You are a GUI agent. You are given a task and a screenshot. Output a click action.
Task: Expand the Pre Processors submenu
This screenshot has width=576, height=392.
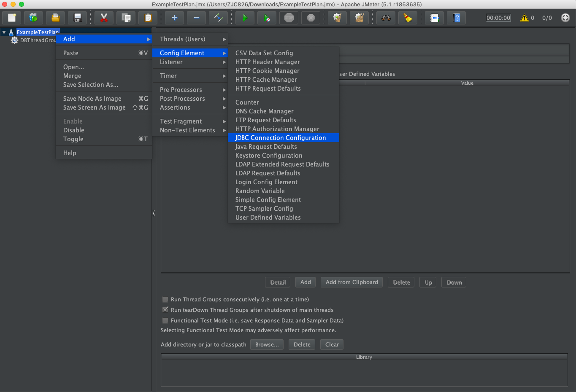click(190, 90)
